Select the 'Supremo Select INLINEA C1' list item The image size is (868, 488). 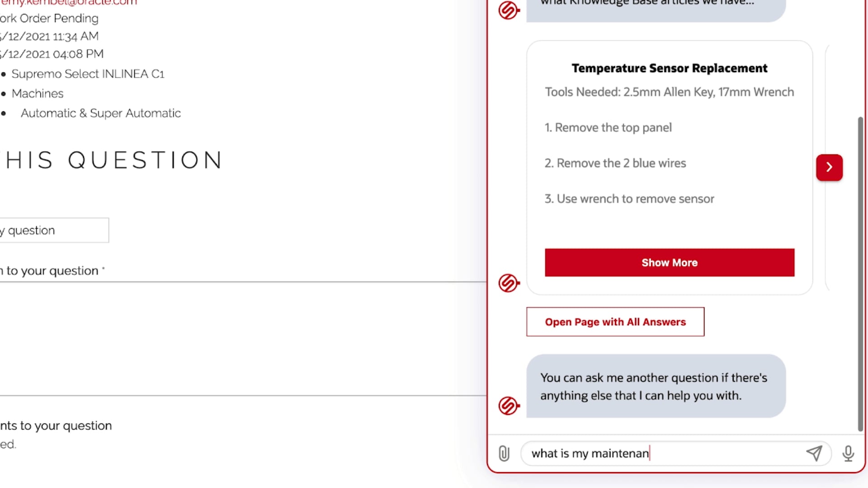click(88, 74)
